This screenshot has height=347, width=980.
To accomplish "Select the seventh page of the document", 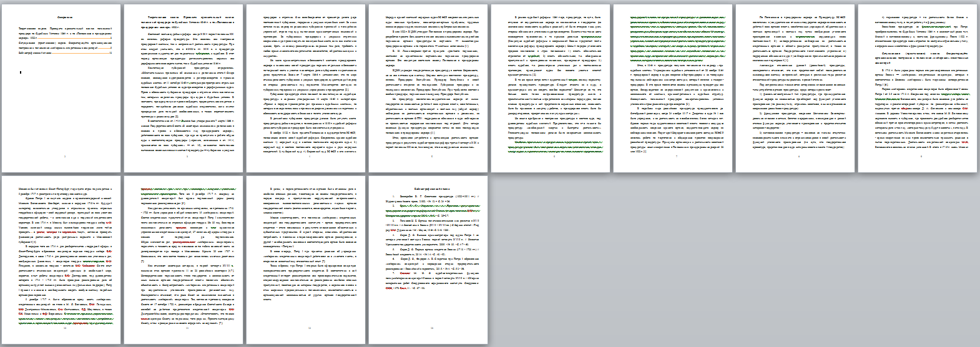I will [x=795, y=89].
